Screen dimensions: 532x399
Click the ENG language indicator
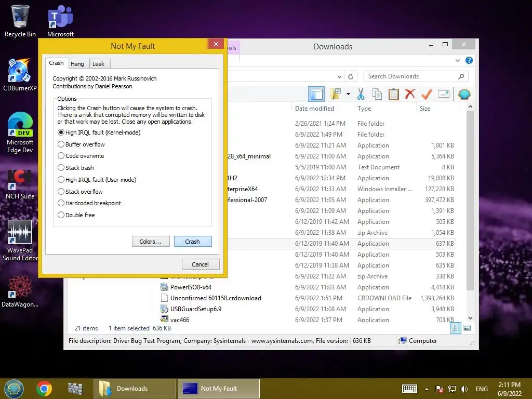pos(482,389)
